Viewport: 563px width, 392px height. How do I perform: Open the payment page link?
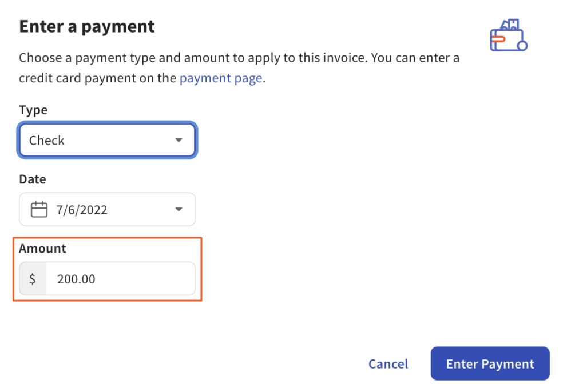tap(221, 78)
